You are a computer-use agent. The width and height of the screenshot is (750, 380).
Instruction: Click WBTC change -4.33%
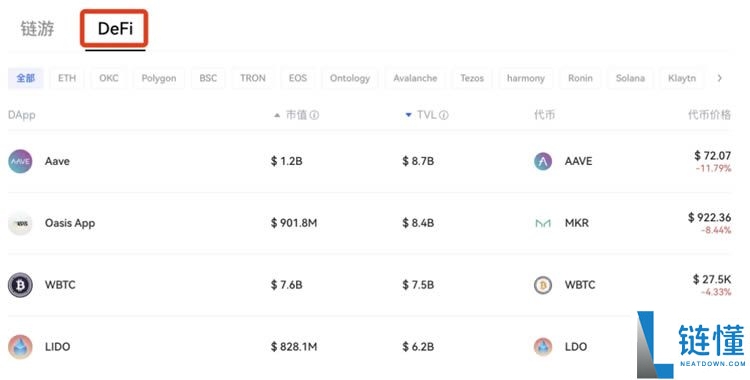716,292
